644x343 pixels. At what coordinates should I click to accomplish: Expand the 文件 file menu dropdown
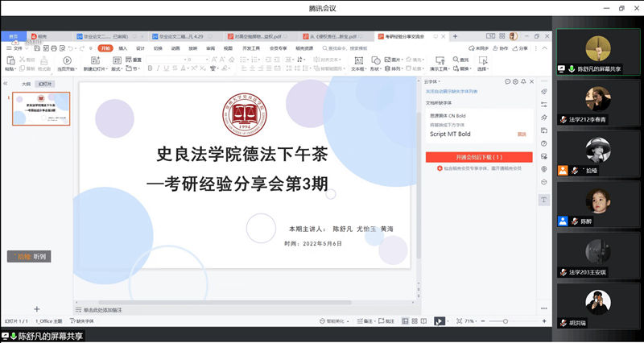point(16,48)
